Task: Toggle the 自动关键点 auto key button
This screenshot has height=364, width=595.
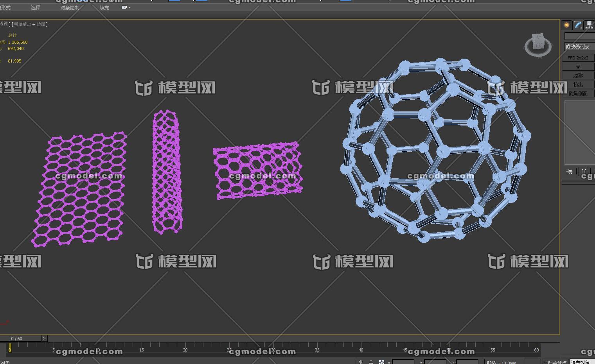Action: coord(555,362)
